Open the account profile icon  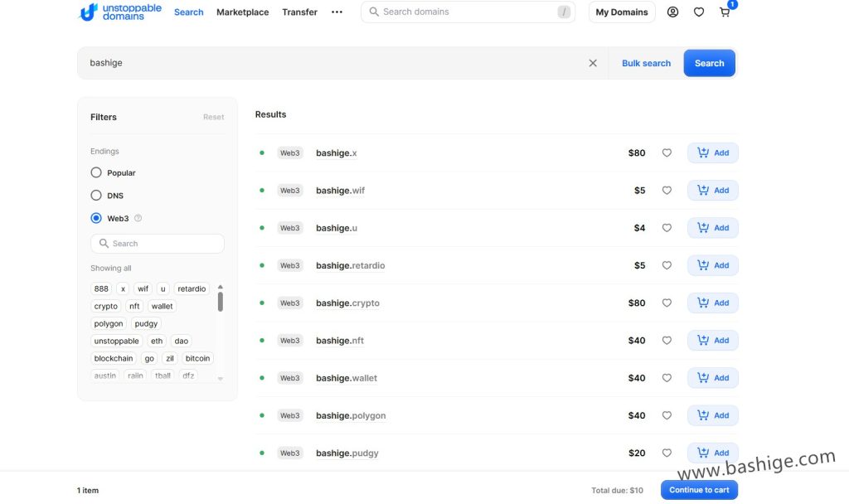tap(672, 12)
